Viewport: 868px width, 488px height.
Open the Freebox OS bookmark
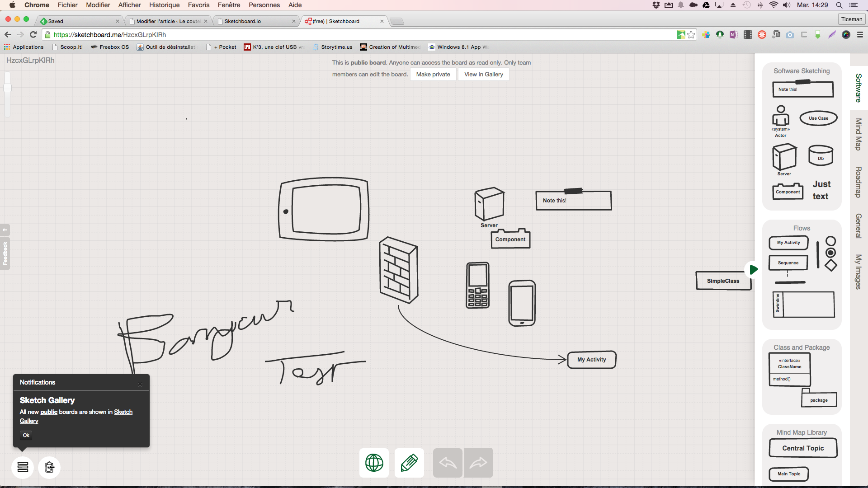(109, 47)
